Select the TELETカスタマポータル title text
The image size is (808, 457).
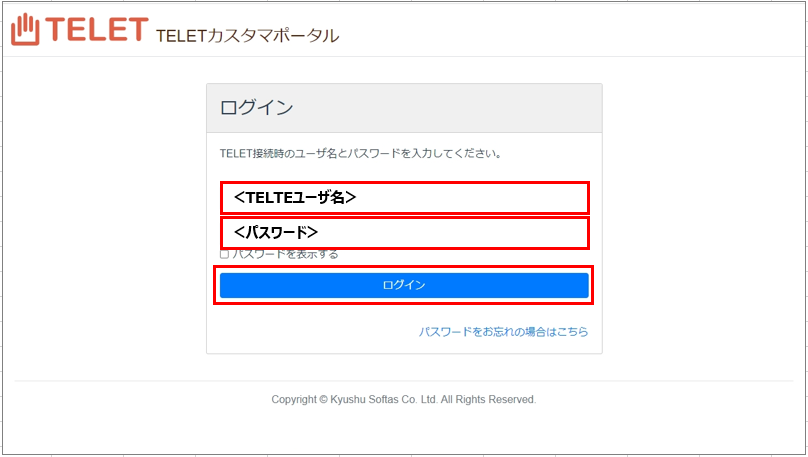click(247, 36)
